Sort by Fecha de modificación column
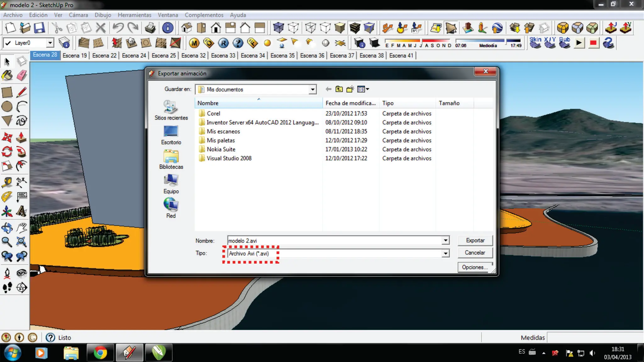Viewport: 644px width, 362px height. (x=351, y=103)
